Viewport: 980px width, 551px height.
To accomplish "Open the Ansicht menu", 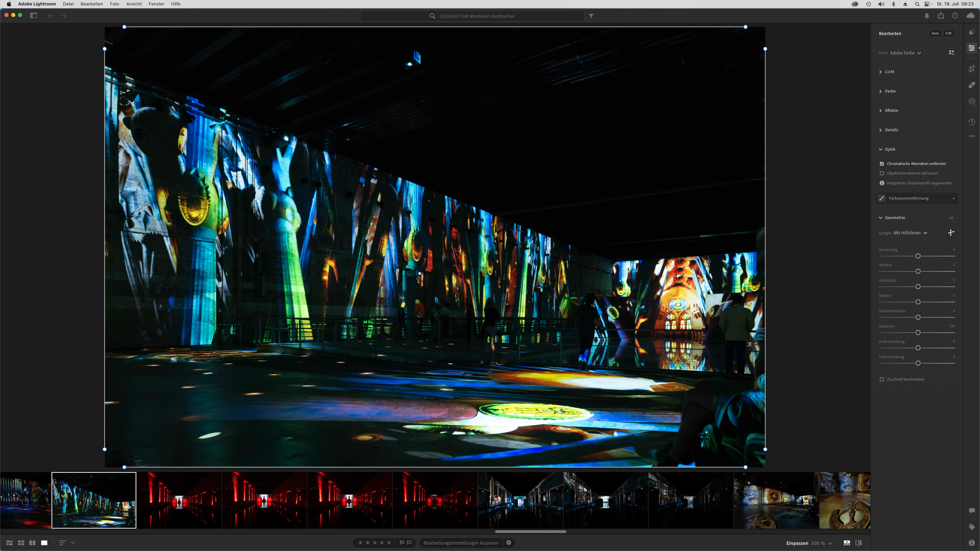I will (x=134, y=4).
